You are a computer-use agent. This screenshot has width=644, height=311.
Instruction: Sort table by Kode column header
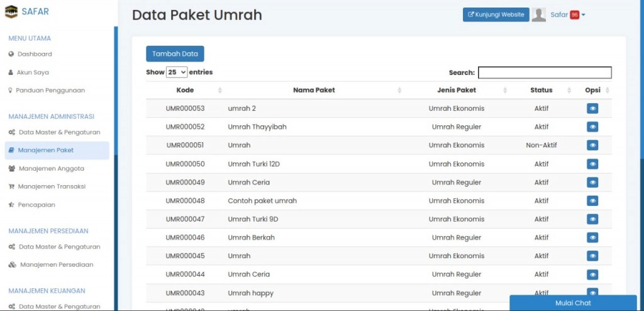pyautogui.click(x=185, y=90)
